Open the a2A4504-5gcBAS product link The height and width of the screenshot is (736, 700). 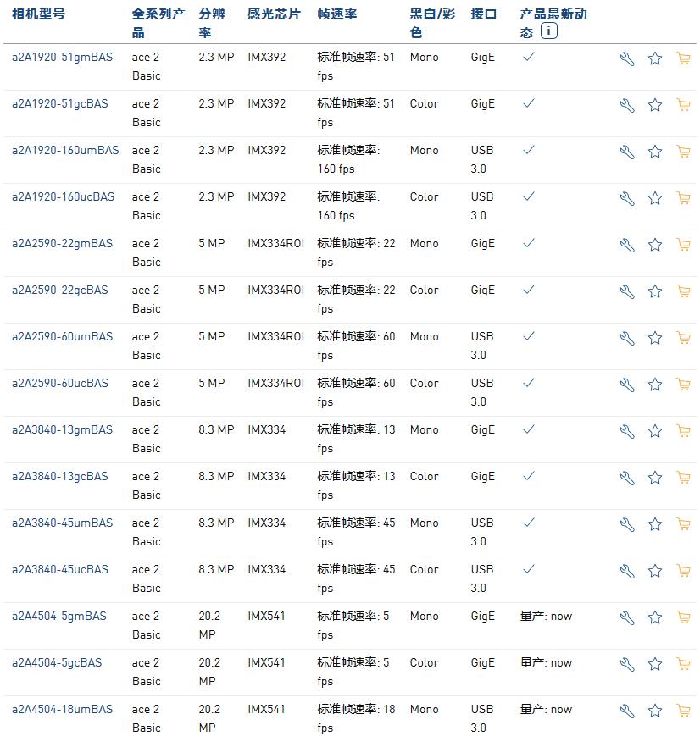[57, 662]
